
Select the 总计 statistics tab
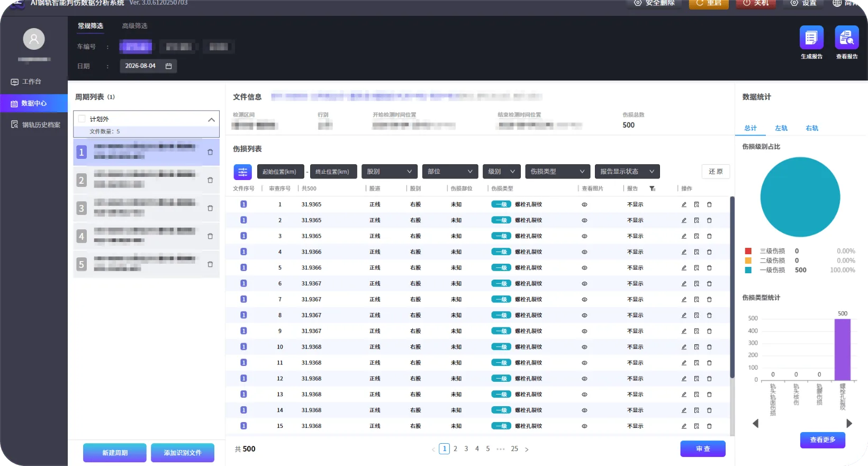tap(751, 128)
